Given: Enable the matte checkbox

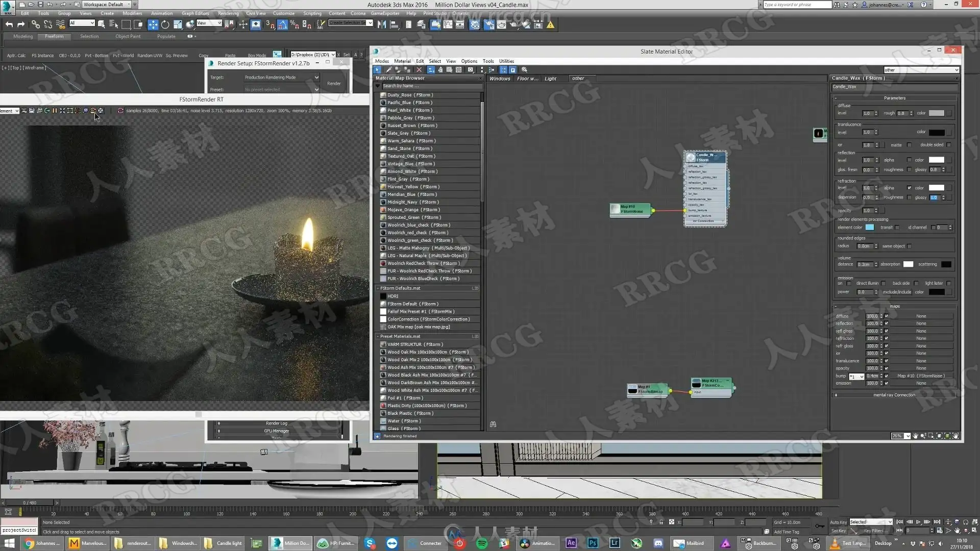Looking at the screenshot, I should tap(909, 145).
